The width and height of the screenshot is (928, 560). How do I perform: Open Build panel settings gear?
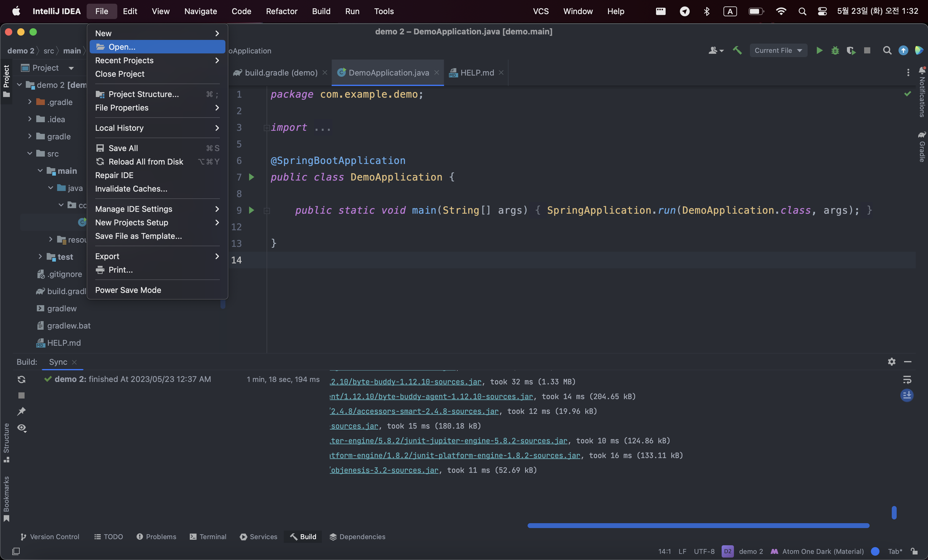coord(891,362)
